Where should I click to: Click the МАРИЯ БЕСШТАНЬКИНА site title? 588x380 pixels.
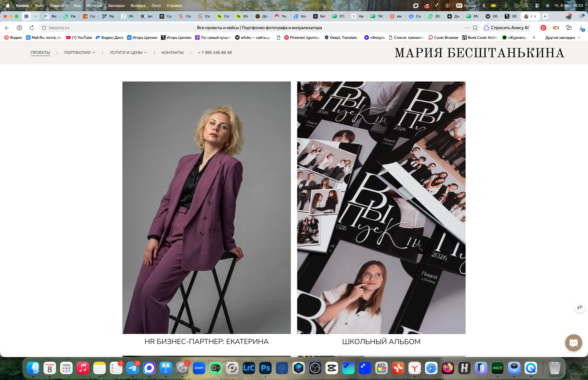[x=479, y=53]
